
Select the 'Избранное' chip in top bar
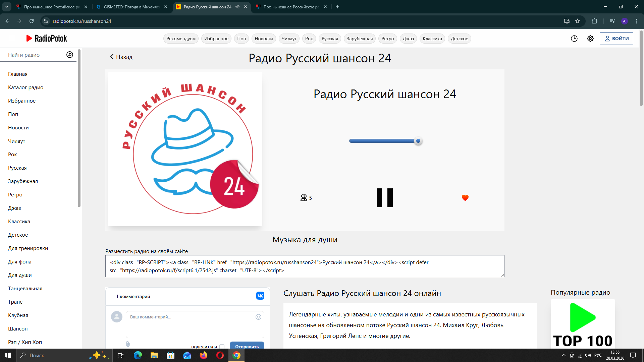pyautogui.click(x=216, y=39)
